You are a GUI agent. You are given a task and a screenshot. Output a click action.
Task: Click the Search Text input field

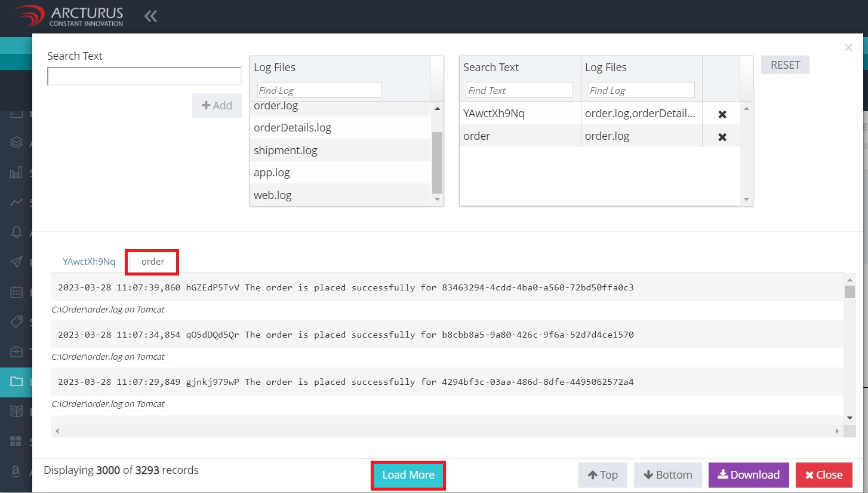[144, 76]
